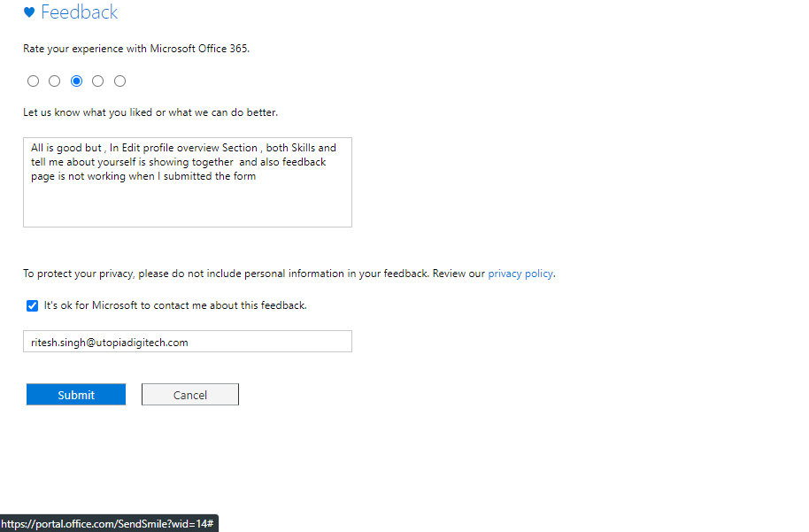Image resolution: width=809 pixels, height=532 pixels.
Task: Click the email field containing ritesh.singh@utopiadigitech.com
Action: point(188,342)
